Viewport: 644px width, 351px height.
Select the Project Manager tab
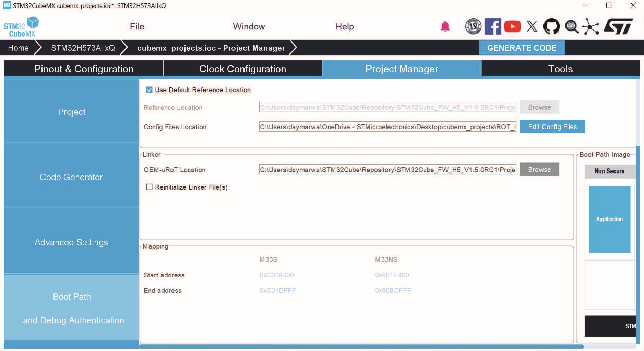point(402,69)
